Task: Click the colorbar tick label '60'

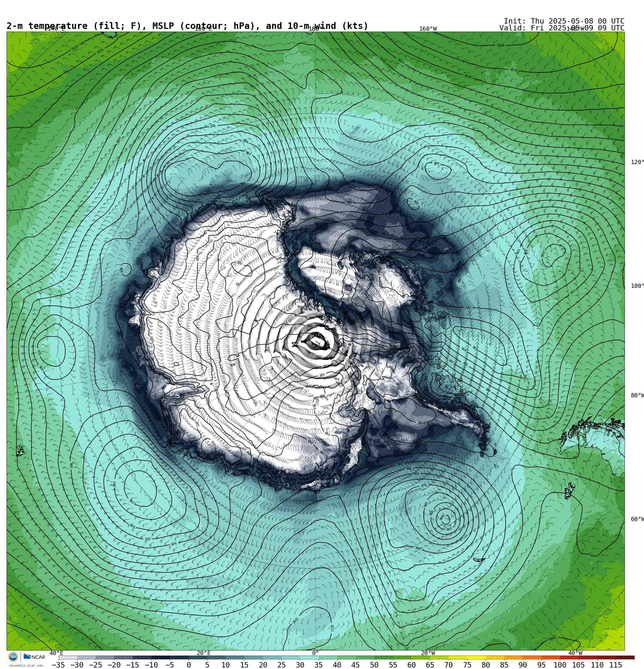Action: click(x=411, y=665)
